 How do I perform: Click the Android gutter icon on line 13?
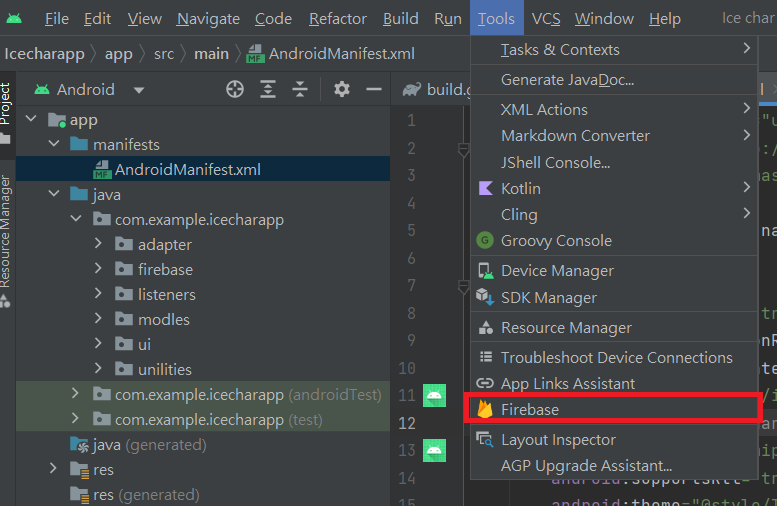click(x=434, y=450)
